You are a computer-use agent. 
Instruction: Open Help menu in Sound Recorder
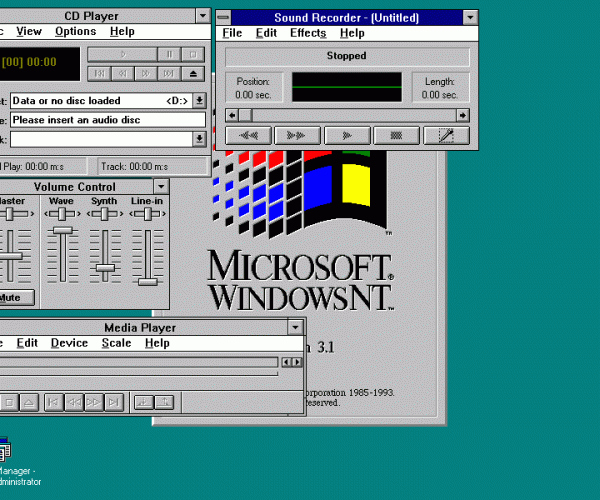click(352, 33)
